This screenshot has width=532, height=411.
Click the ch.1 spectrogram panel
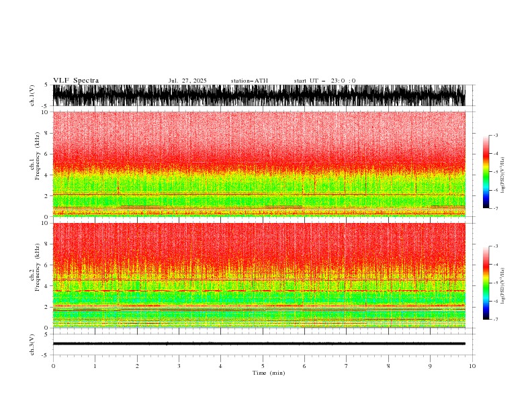(x=259, y=164)
